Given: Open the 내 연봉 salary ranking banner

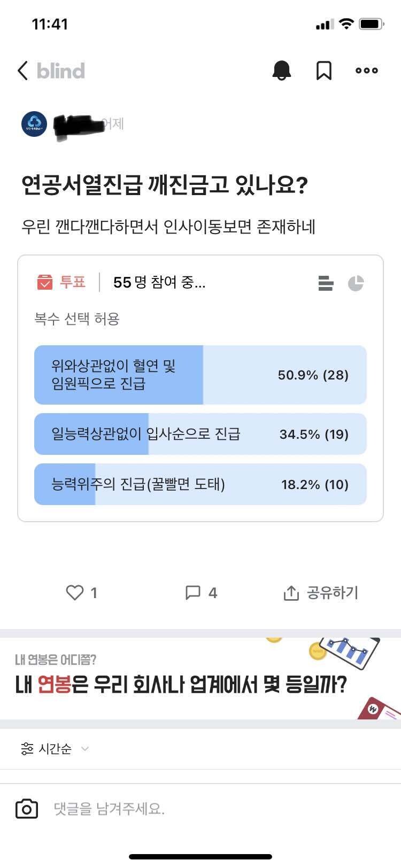Looking at the screenshot, I should (200, 679).
